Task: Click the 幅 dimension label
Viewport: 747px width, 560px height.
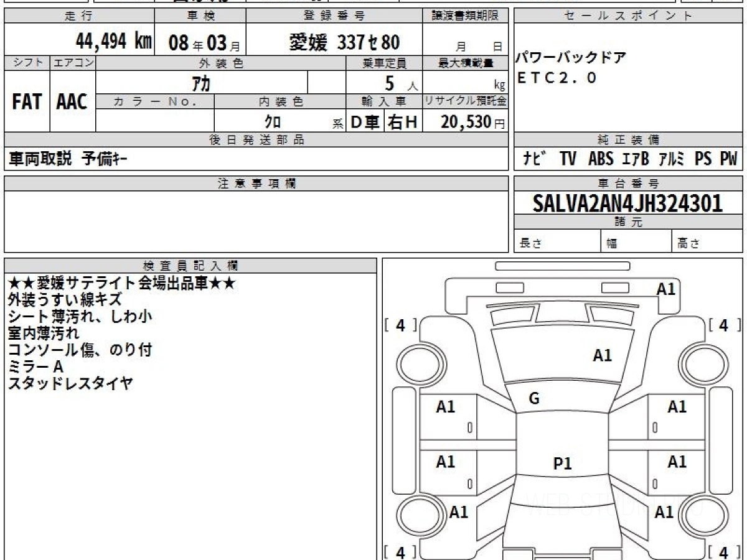Action: pyautogui.click(x=612, y=243)
